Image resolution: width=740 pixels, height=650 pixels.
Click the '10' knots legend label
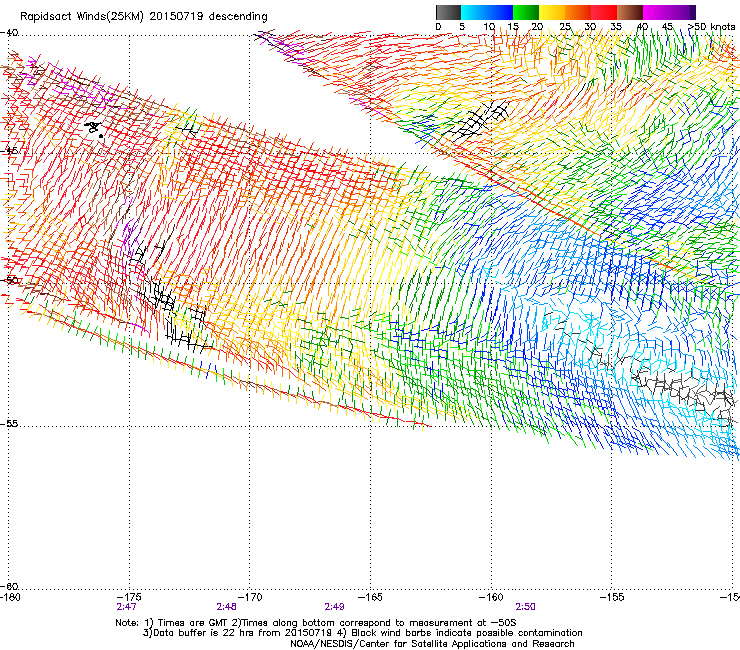pyautogui.click(x=489, y=27)
